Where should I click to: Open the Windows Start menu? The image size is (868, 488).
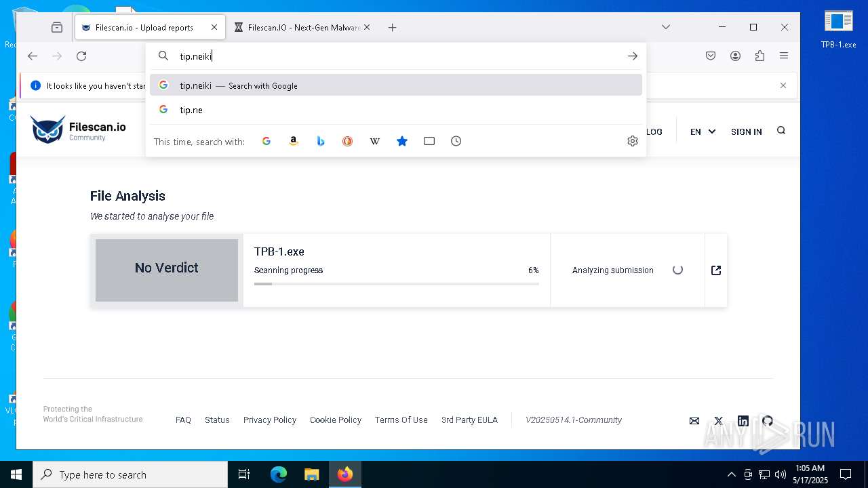[16, 474]
